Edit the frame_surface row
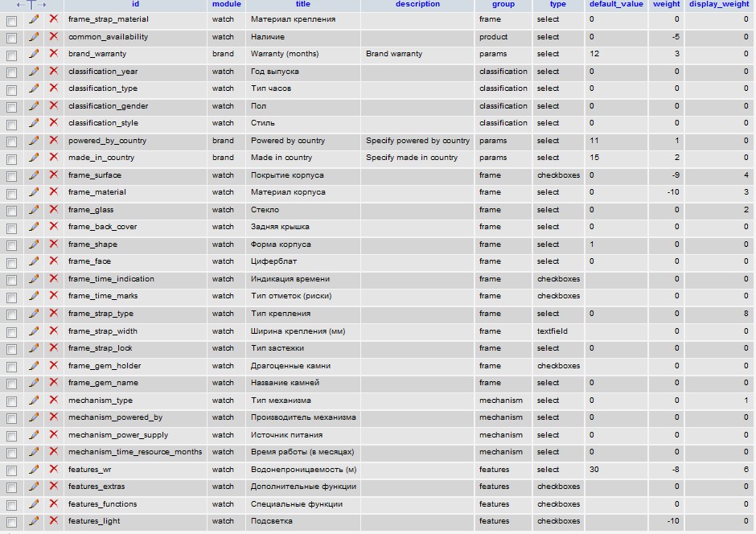 click(34, 175)
